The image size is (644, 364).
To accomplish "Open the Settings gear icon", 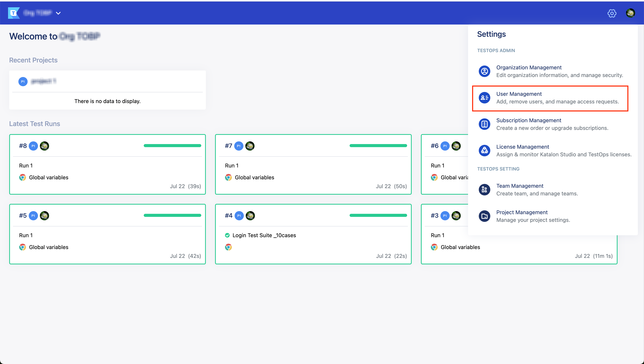I will pyautogui.click(x=612, y=13).
